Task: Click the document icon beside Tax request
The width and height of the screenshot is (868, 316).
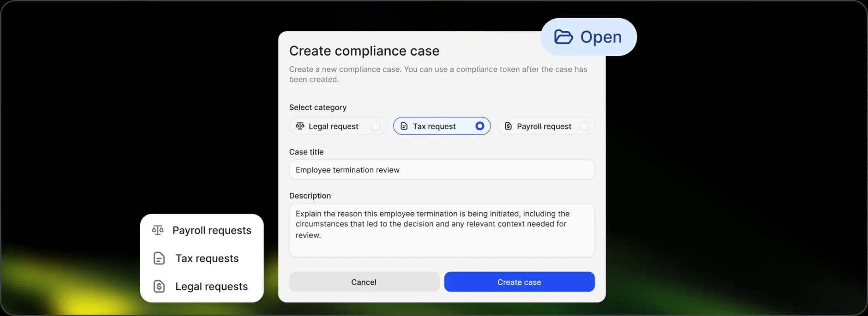Action: point(404,126)
